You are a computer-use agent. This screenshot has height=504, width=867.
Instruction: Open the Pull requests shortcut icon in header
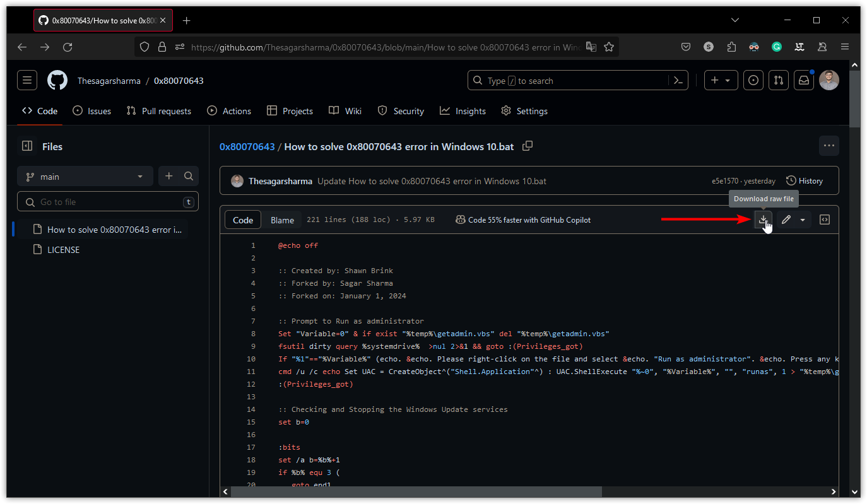pyautogui.click(x=779, y=80)
